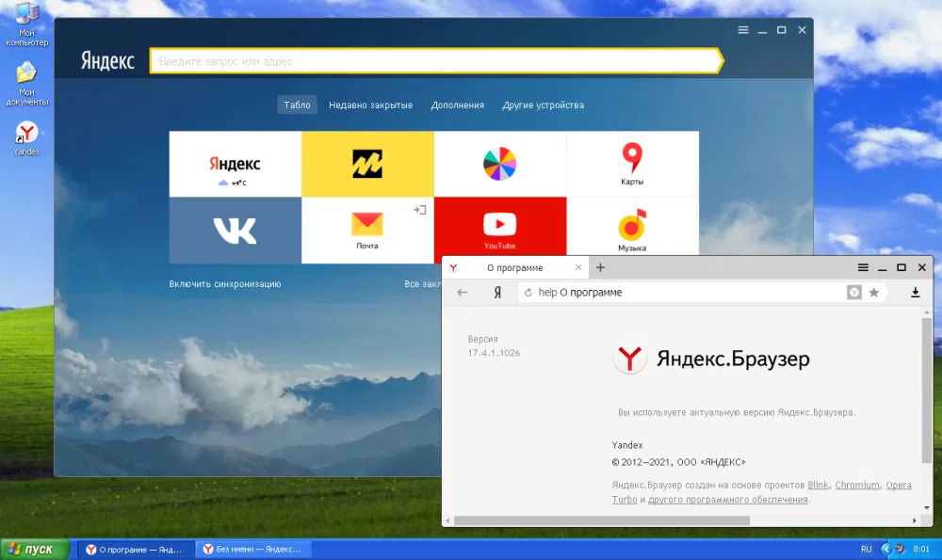Image resolution: width=942 pixels, height=560 pixels.
Task: Bookmark page with star icon
Action: point(874,293)
